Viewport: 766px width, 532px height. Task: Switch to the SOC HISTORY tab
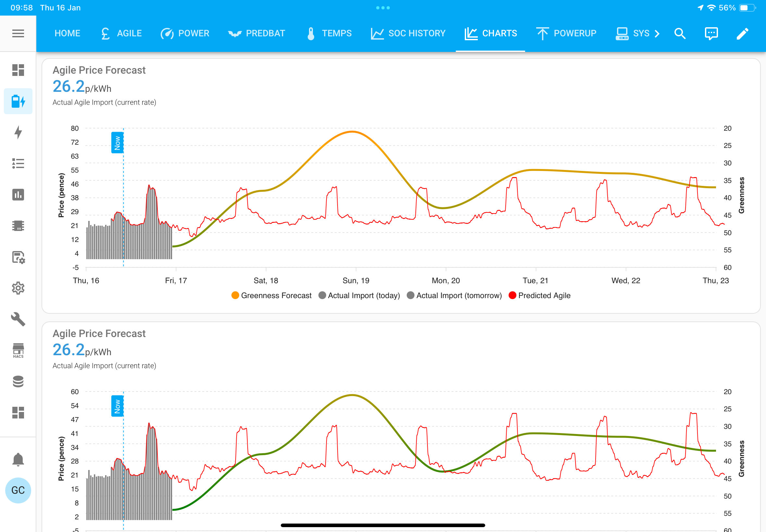coord(408,33)
